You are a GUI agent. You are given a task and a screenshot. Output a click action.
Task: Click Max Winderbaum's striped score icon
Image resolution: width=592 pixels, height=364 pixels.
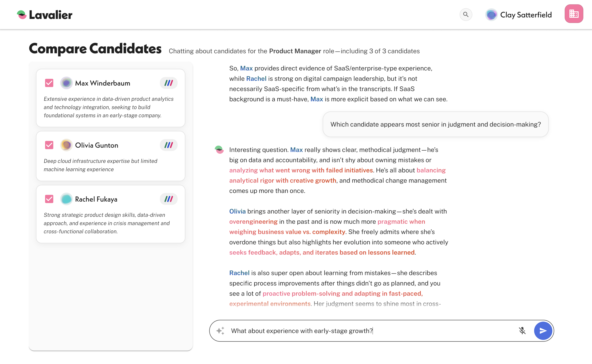pos(168,83)
